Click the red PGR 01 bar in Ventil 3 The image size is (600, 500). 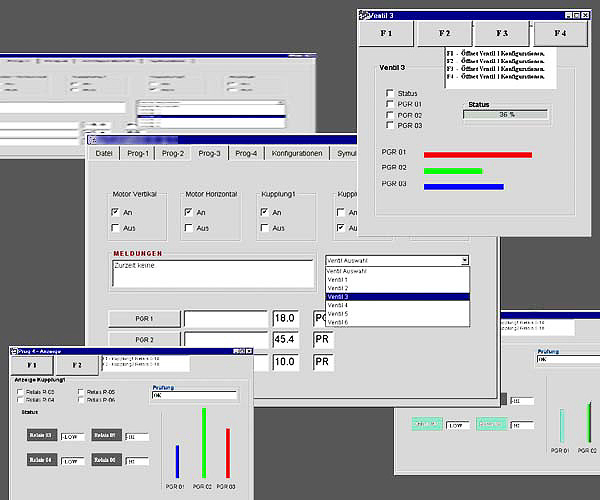pos(477,155)
